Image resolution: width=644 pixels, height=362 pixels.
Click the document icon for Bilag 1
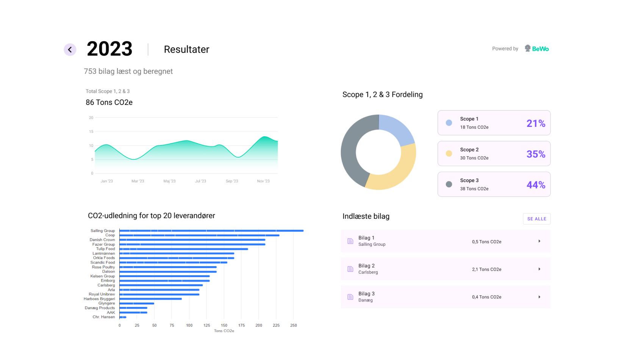pos(350,241)
